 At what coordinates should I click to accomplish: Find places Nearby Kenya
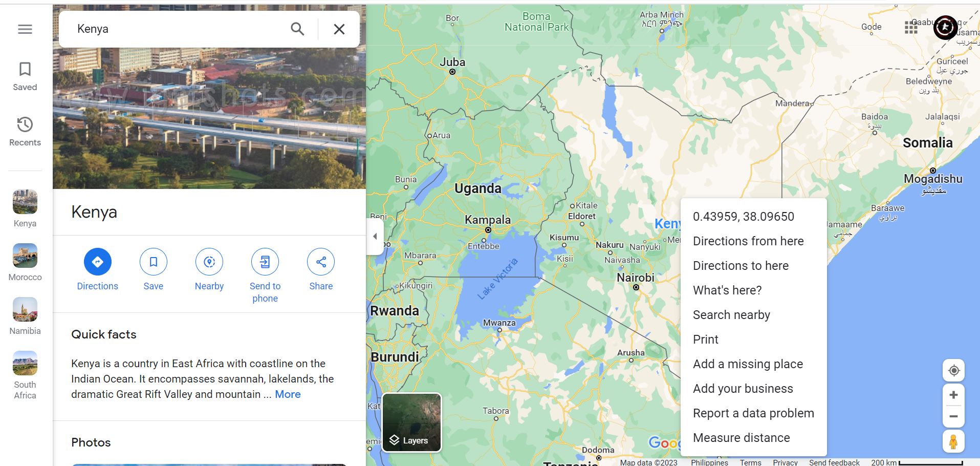(x=209, y=270)
